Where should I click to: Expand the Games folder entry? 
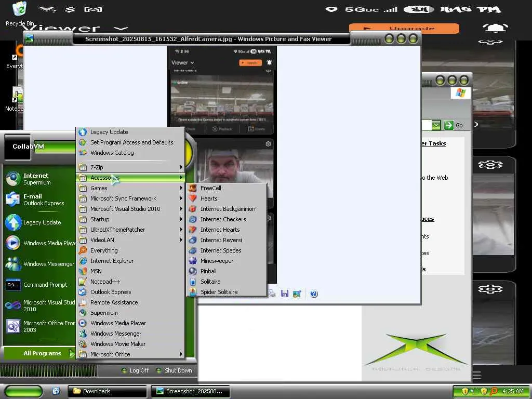click(x=131, y=188)
